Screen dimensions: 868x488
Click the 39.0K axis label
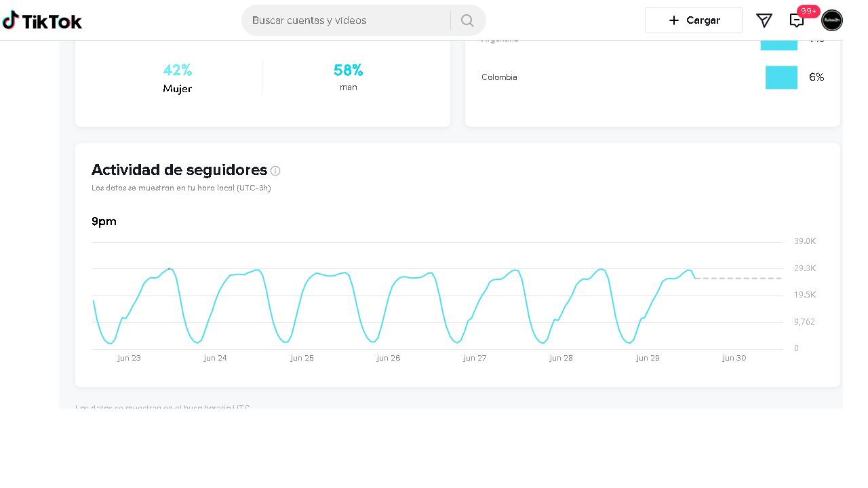805,241
